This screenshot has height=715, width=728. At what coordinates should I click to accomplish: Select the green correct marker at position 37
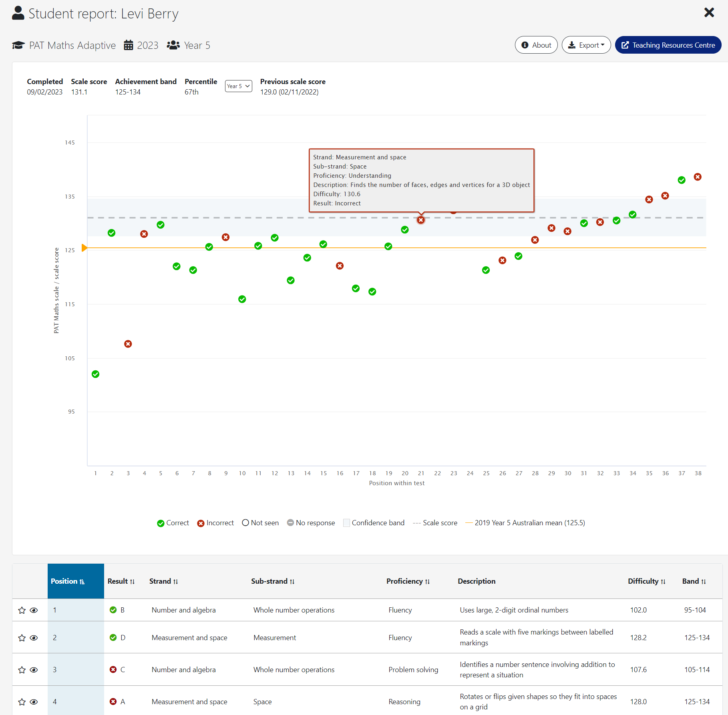point(682,180)
